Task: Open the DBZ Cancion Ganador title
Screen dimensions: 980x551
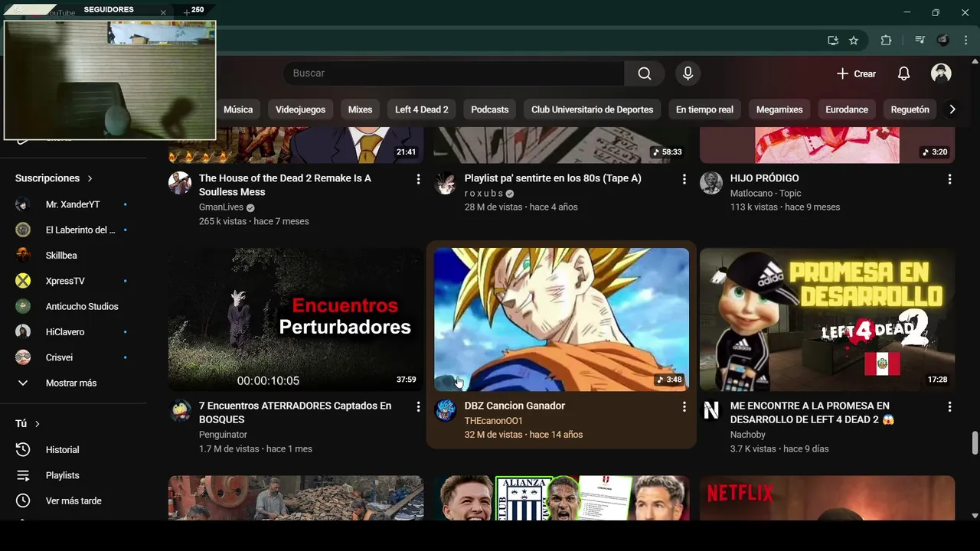Action: (514, 406)
